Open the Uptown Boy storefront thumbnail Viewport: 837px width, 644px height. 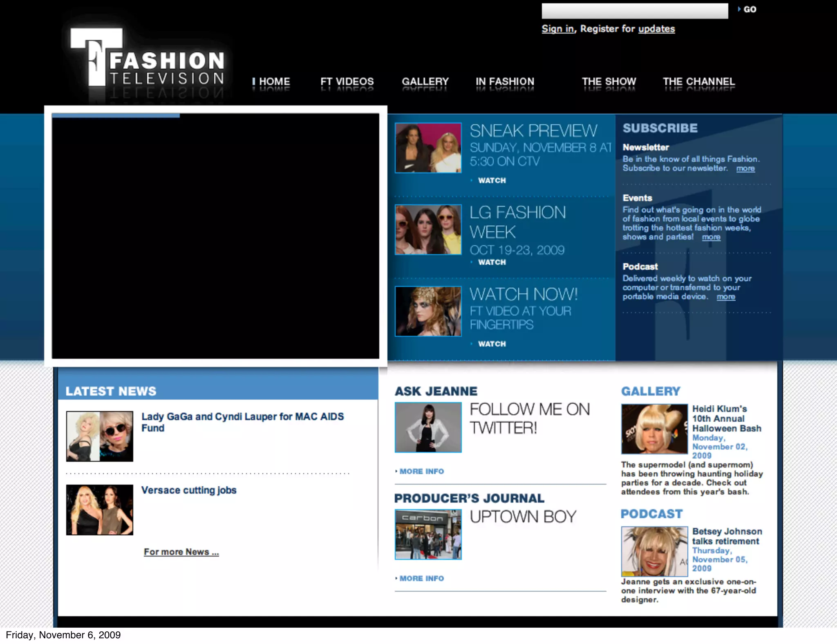pos(428,534)
